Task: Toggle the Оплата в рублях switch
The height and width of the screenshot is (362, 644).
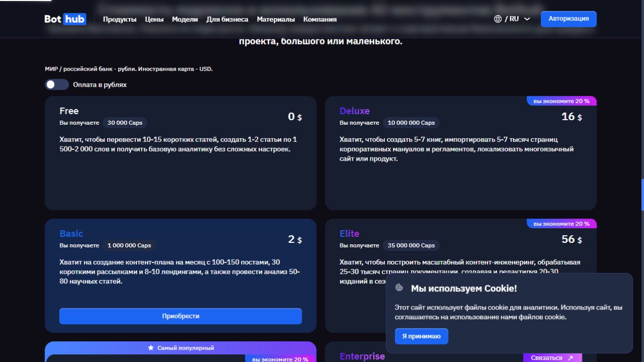Action: (57, 84)
